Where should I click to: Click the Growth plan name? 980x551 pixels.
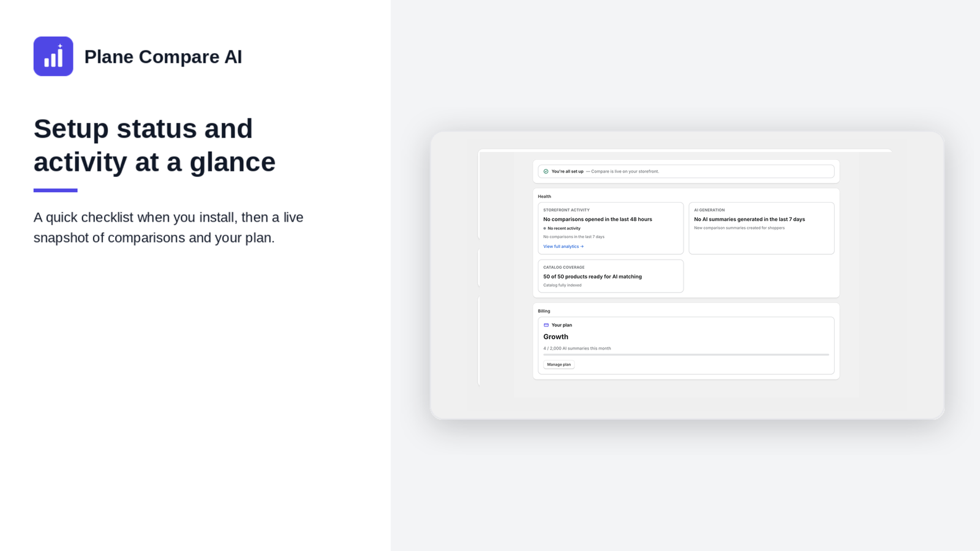[x=556, y=337]
